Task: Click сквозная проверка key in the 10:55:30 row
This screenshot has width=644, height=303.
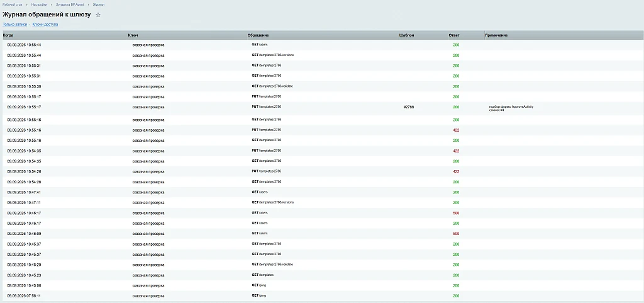Action: 148,86
